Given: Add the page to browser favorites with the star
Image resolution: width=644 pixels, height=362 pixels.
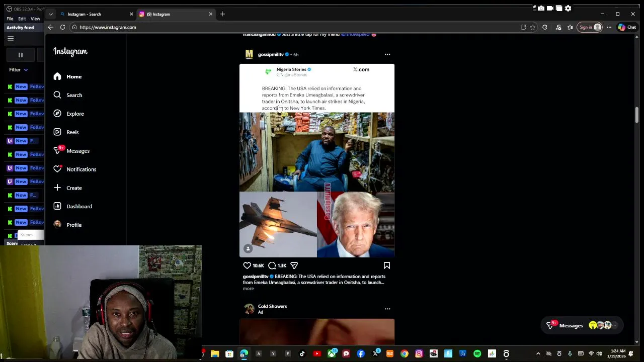Looking at the screenshot, I should [x=533, y=27].
